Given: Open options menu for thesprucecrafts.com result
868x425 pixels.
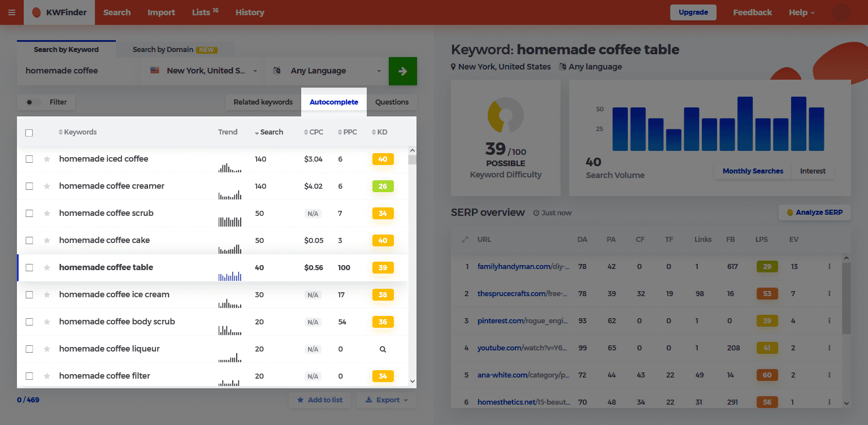Looking at the screenshot, I should point(829,293).
